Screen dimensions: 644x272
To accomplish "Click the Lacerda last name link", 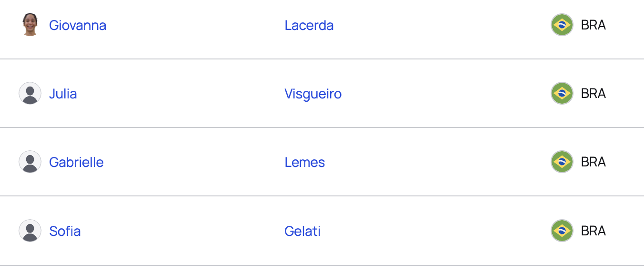I will tap(309, 25).
